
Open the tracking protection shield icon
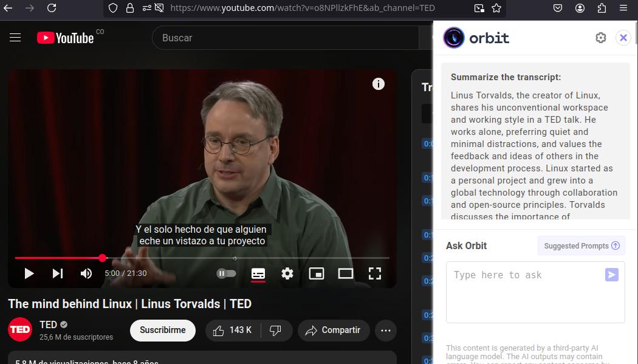(x=113, y=8)
